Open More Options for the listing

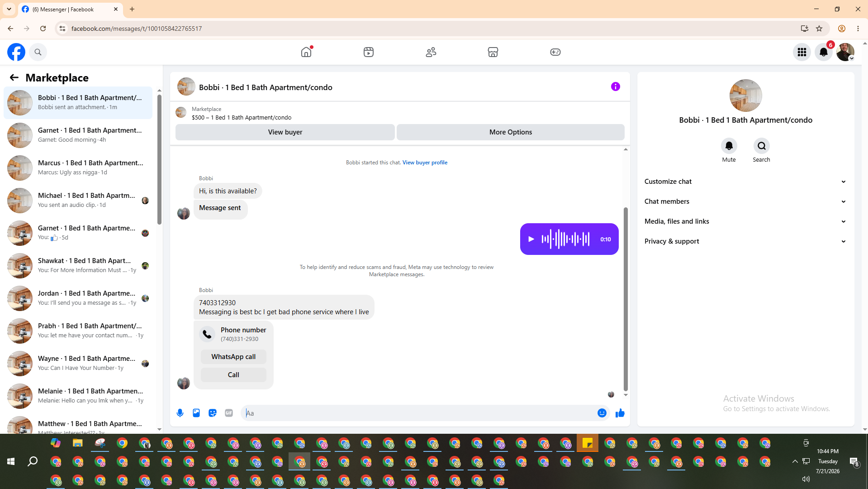pyautogui.click(x=511, y=132)
